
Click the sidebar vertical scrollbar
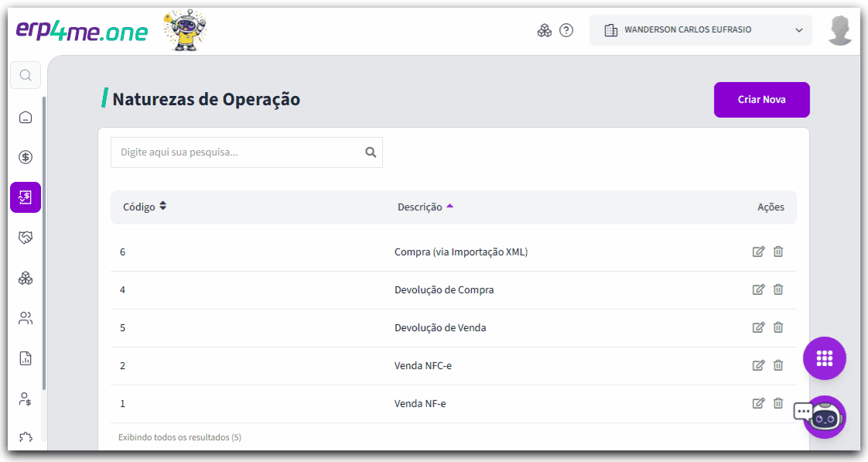(44, 244)
